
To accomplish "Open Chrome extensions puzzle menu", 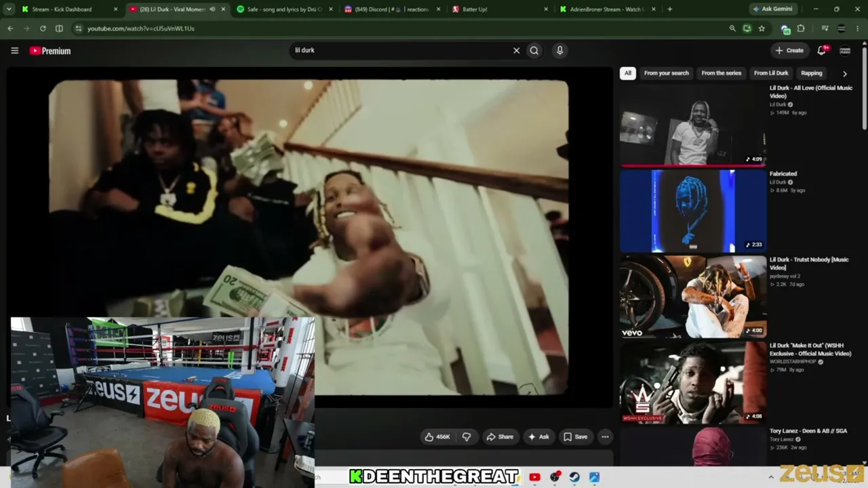I will (x=801, y=28).
